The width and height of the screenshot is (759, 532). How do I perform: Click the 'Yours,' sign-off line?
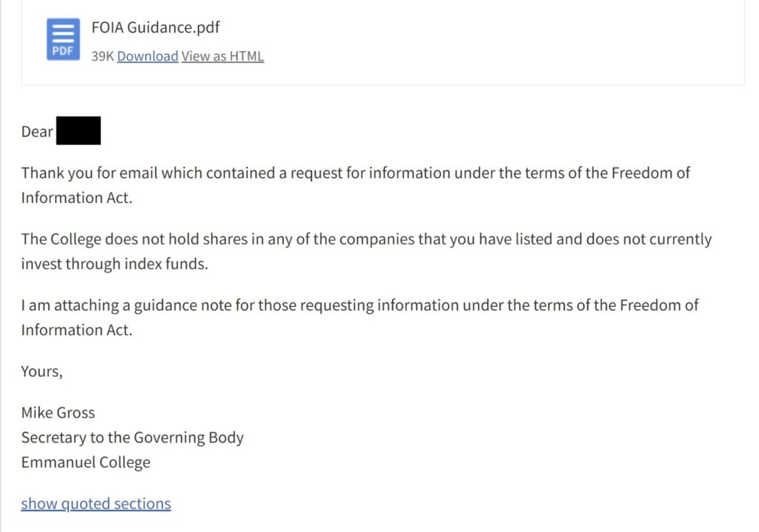(x=42, y=371)
